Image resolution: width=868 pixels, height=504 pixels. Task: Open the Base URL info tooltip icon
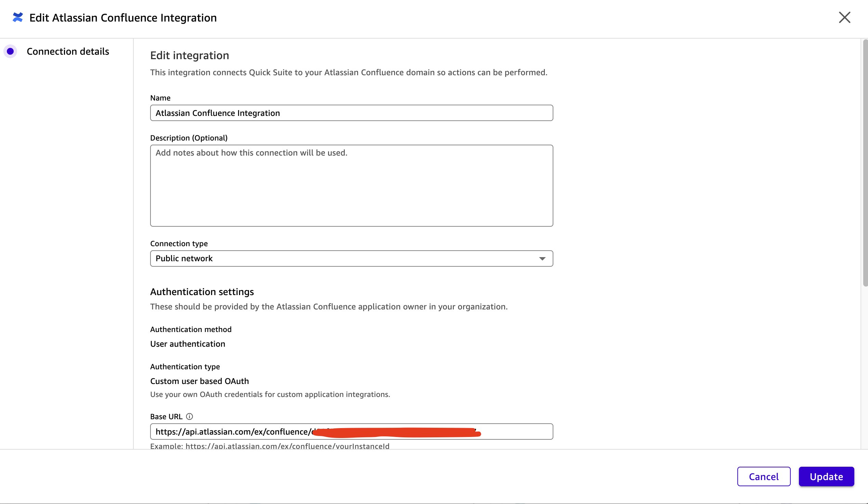189,416
